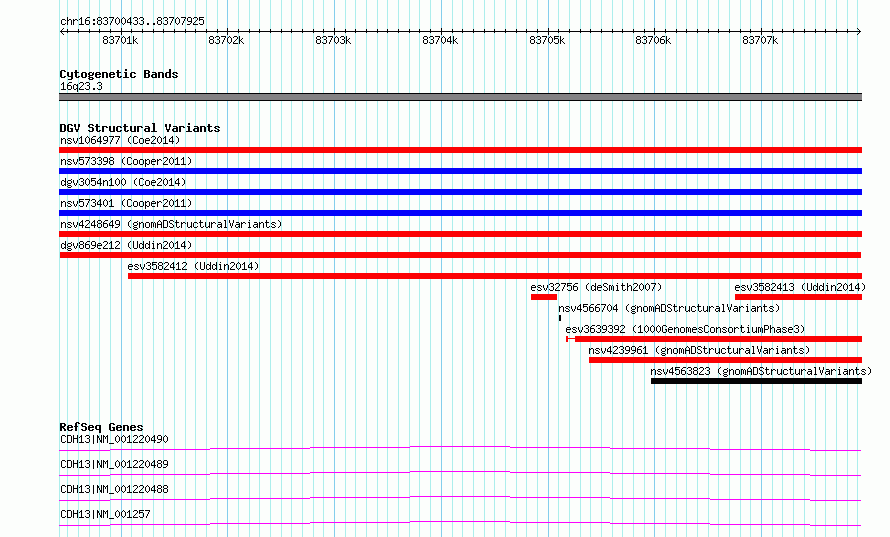This screenshot has height=537, width=890.
Task: Select the black nsv4563823 variant bar
Action: click(x=756, y=381)
